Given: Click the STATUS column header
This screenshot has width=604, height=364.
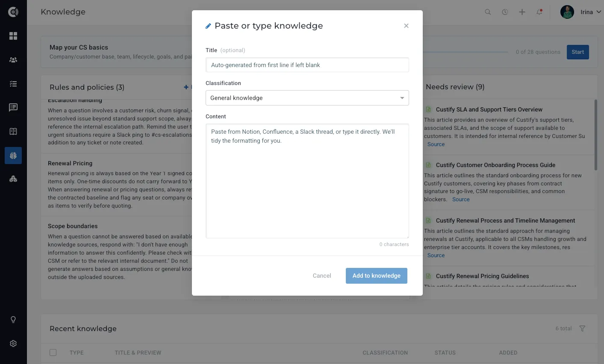Looking at the screenshot, I should point(445,353).
